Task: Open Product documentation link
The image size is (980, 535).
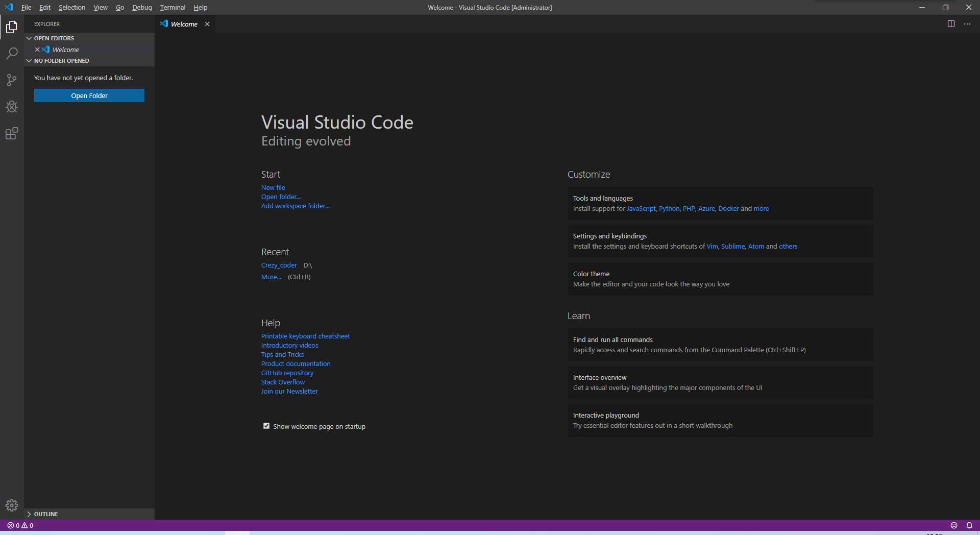Action: pyautogui.click(x=296, y=363)
